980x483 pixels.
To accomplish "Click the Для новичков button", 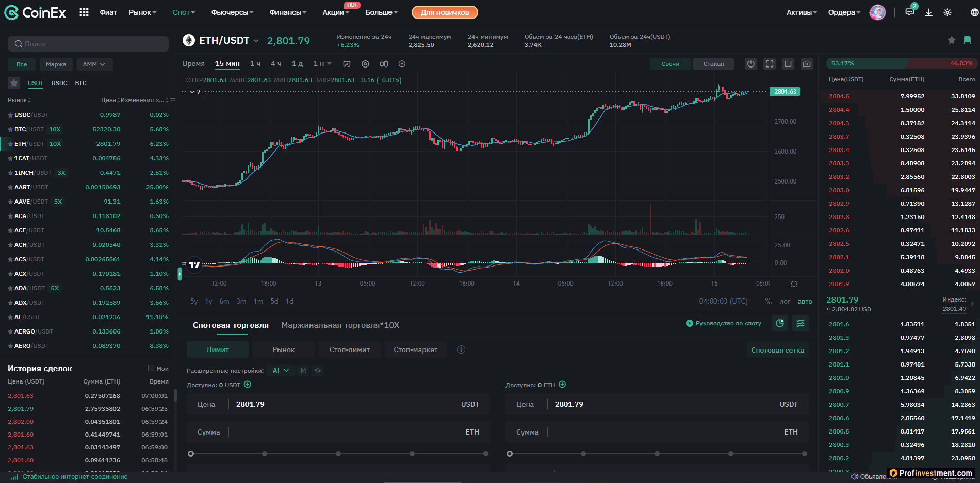I will 445,12.
